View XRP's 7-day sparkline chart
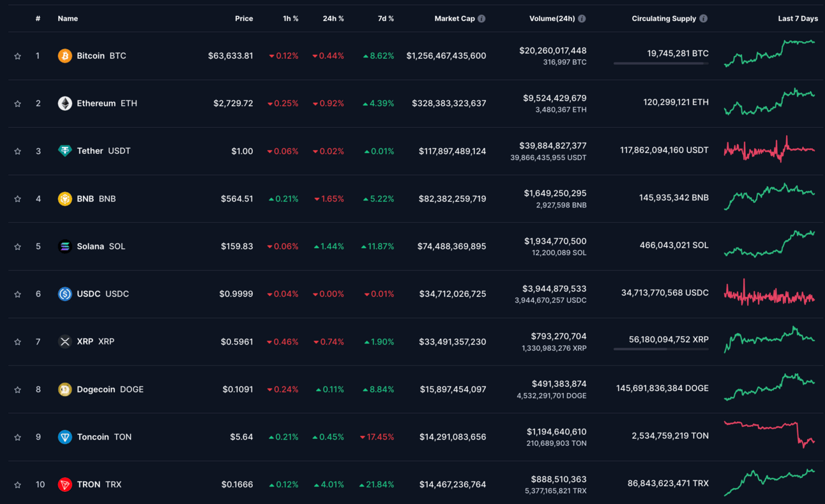The image size is (825, 504). click(x=769, y=339)
